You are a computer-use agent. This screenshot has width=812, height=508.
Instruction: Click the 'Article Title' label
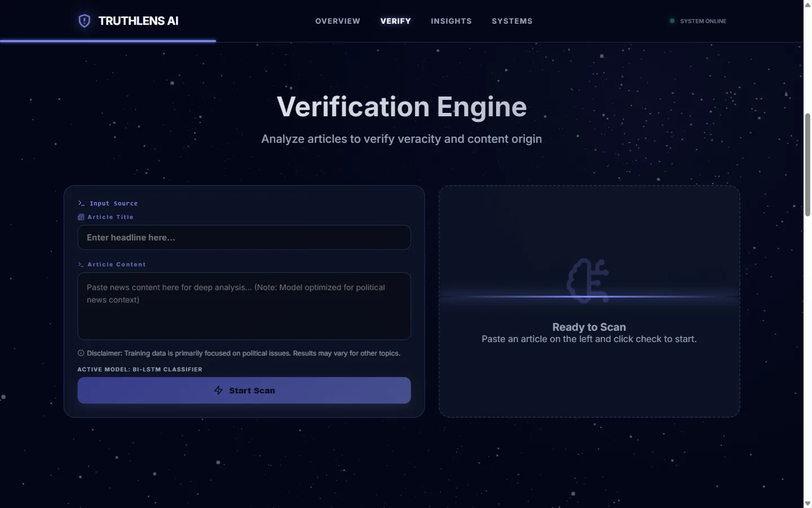pos(111,217)
